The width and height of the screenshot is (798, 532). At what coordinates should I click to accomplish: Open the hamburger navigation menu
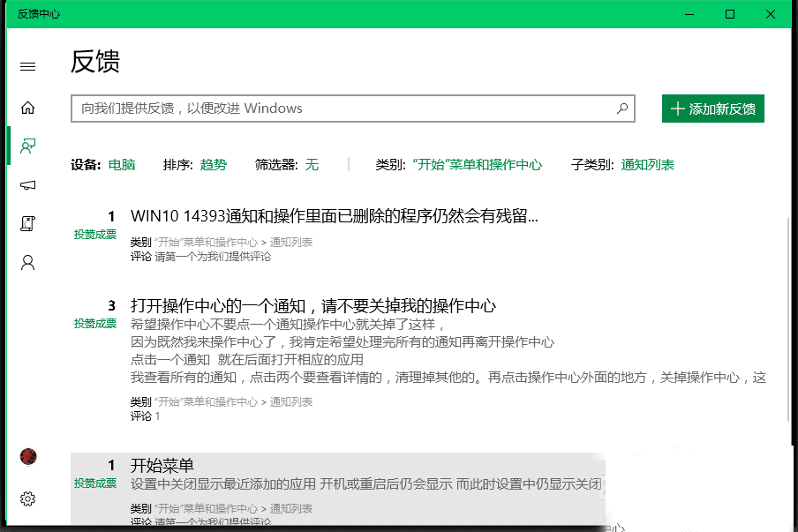tap(27, 67)
